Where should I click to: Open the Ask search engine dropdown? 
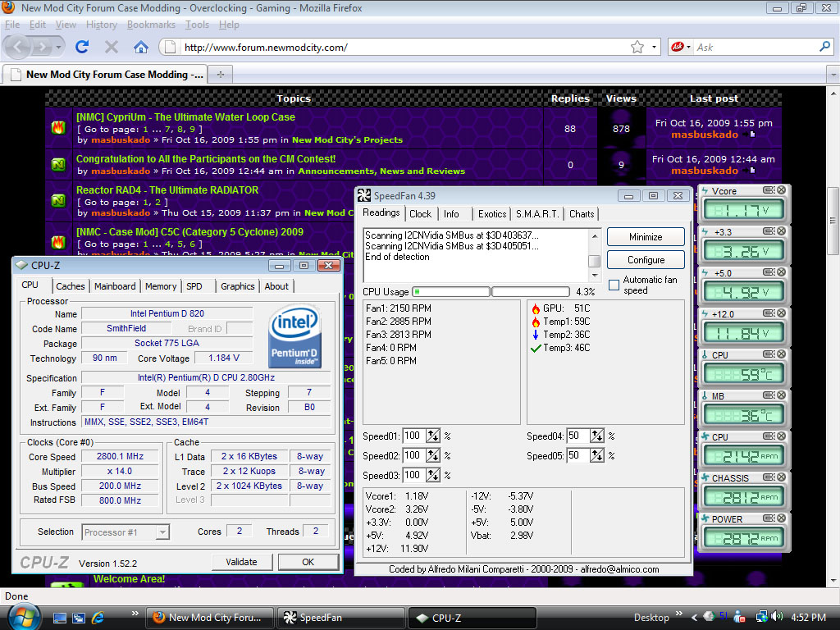[x=688, y=47]
